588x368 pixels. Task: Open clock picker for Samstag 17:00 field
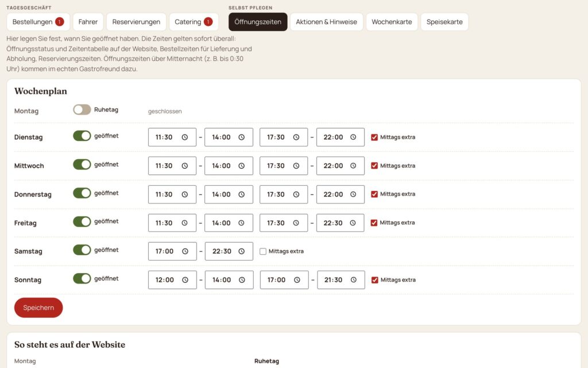(x=185, y=252)
